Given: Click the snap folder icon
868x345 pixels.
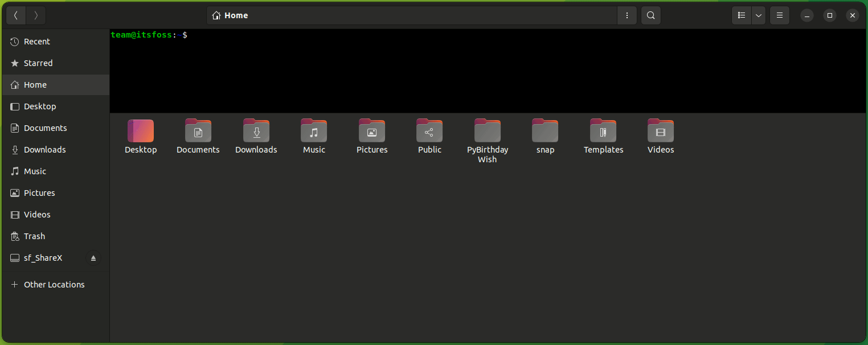Looking at the screenshot, I should click(544, 130).
